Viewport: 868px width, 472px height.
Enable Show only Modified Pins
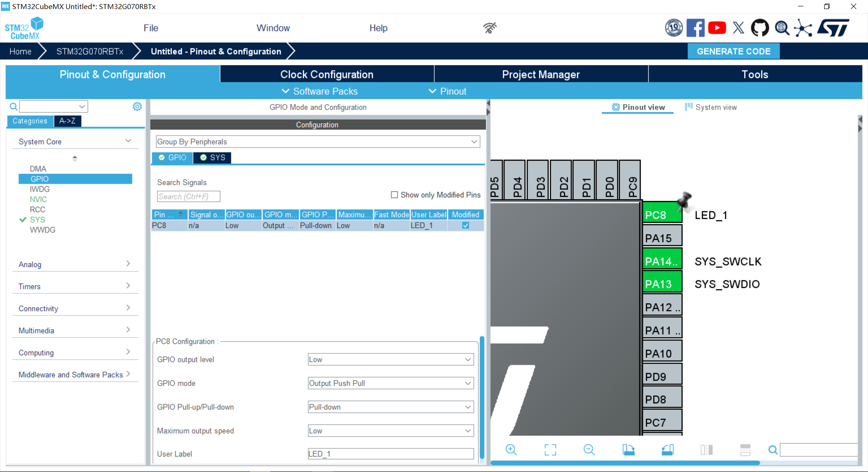pyautogui.click(x=394, y=195)
